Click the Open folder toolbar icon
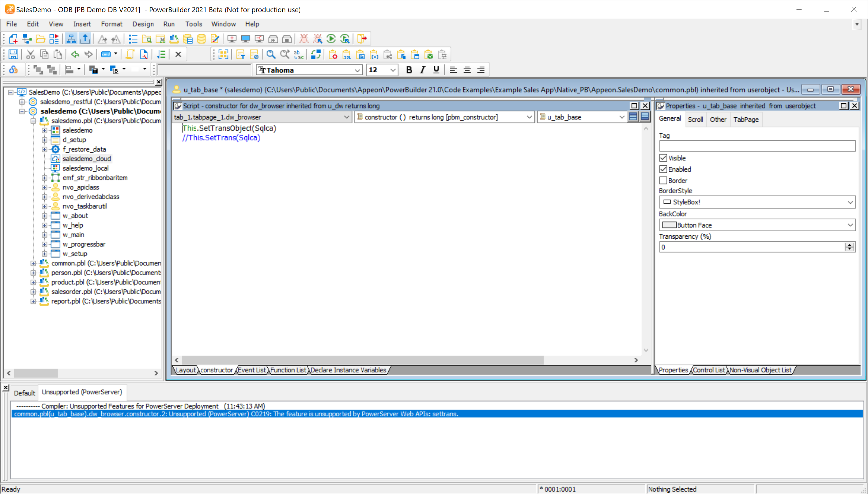The image size is (868, 494). 40,39
